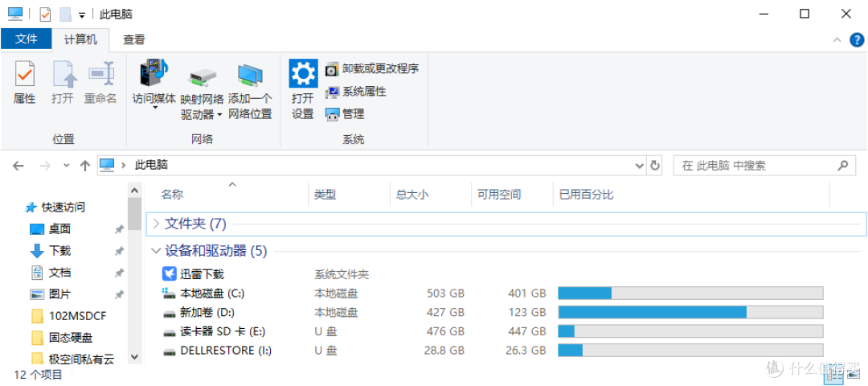The width and height of the screenshot is (868, 386).
Task: Click the quick access new folder icon
Action: click(x=65, y=14)
